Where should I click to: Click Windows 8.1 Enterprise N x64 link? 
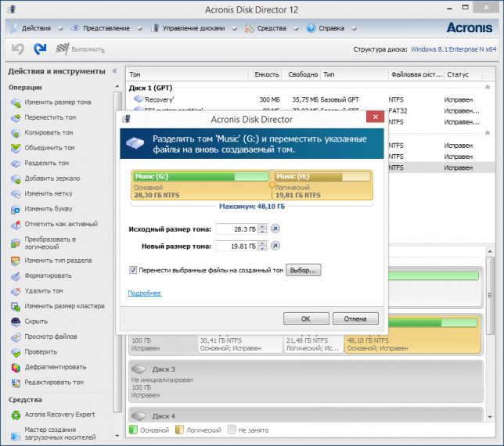click(454, 49)
